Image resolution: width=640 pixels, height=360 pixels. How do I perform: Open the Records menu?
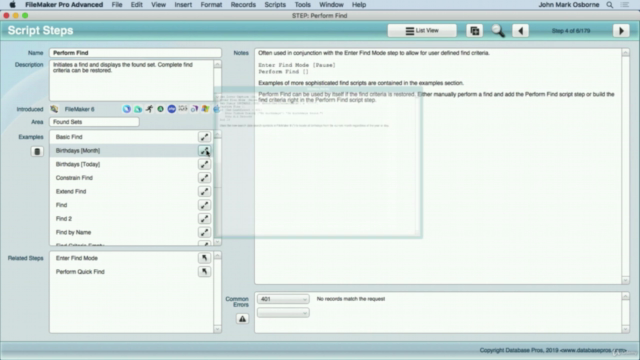click(x=243, y=5)
